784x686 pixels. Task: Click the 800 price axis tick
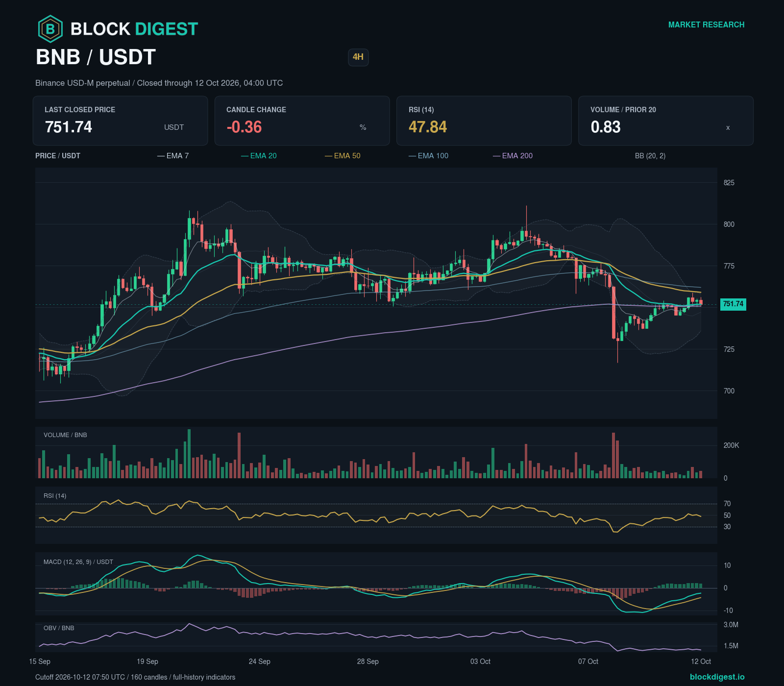click(x=729, y=224)
